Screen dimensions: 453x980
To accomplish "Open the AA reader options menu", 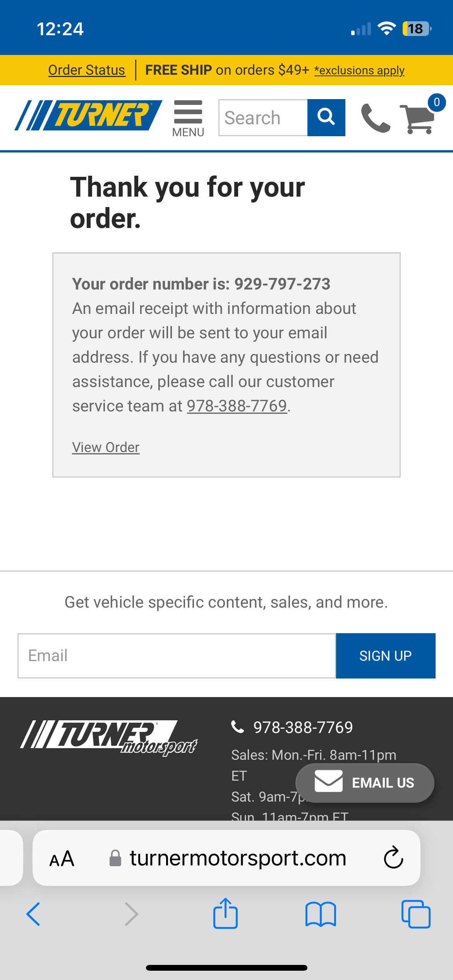I will (62, 858).
